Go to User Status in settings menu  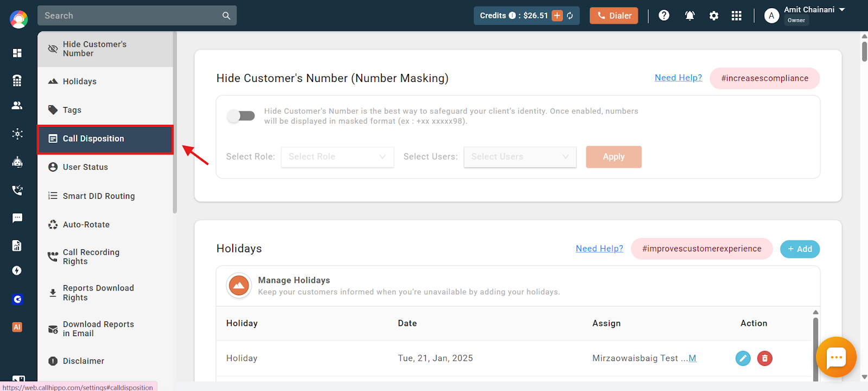pos(105,167)
